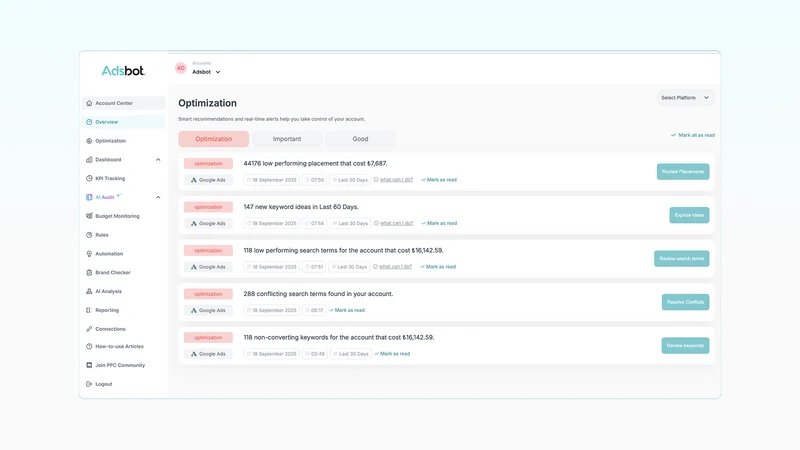Mark the low performing placement alert as read

[x=439, y=180]
